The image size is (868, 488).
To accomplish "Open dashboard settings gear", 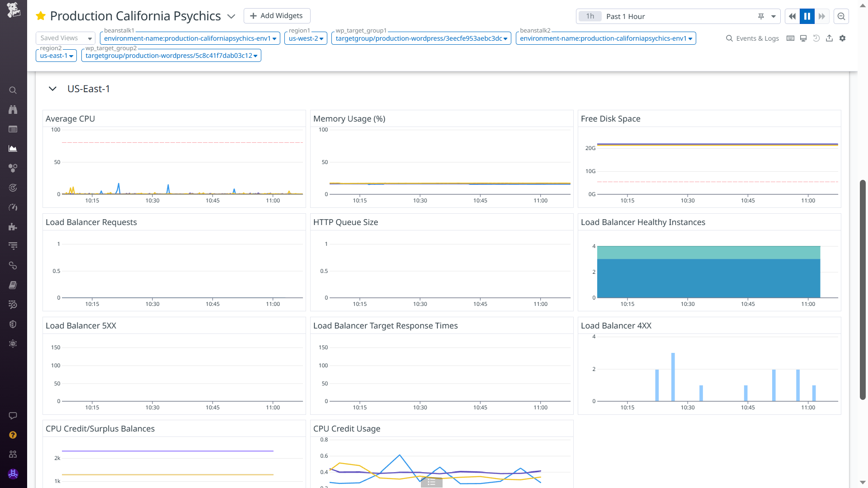I will click(842, 38).
